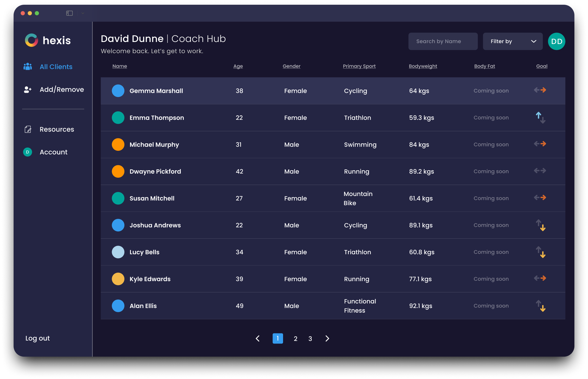Viewport: 588px width, 379px height.
Task: Click the Log out button
Action: tap(38, 338)
